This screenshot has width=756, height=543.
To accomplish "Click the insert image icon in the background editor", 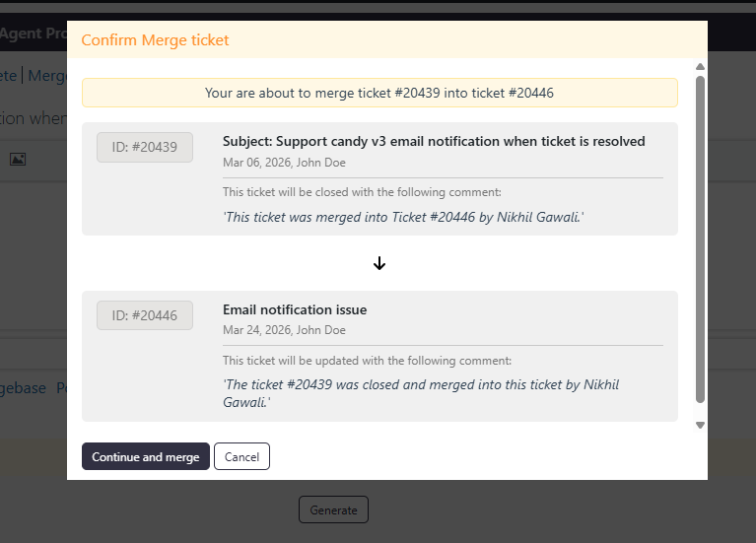I will point(18,159).
